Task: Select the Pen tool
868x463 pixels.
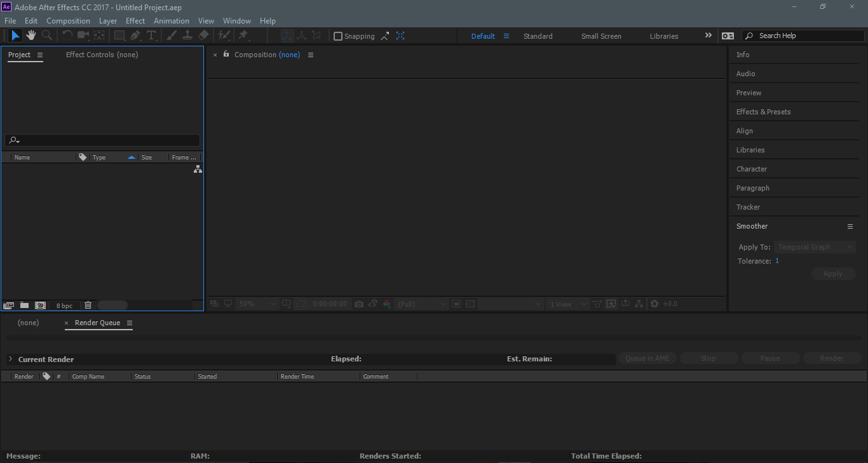Action: (x=134, y=36)
